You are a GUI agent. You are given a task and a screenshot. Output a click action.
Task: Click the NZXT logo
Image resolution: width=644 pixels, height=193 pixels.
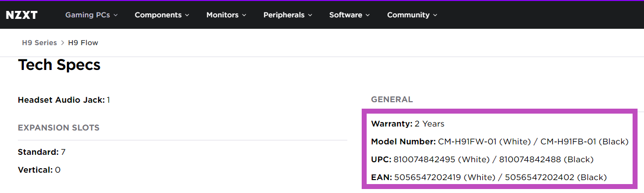point(21,15)
